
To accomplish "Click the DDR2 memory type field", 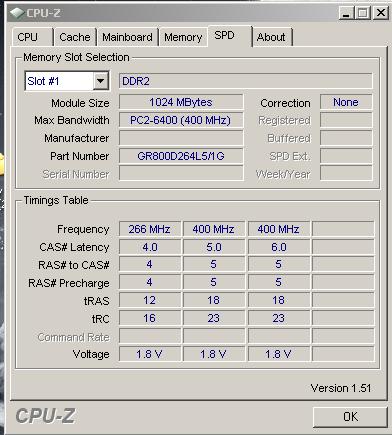I will [x=245, y=81].
